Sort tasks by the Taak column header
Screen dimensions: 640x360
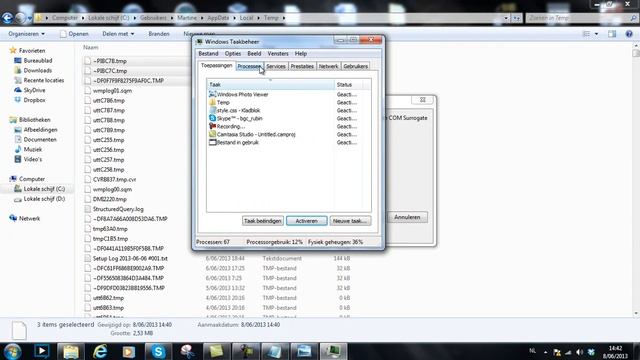coord(271,84)
